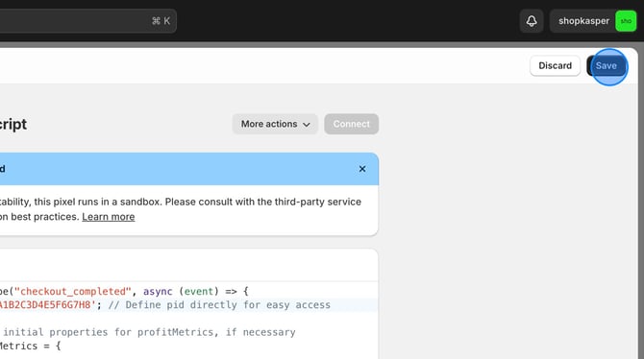The width and height of the screenshot is (644, 359).
Task: Click the green shopkasper avatar
Action: (x=626, y=21)
